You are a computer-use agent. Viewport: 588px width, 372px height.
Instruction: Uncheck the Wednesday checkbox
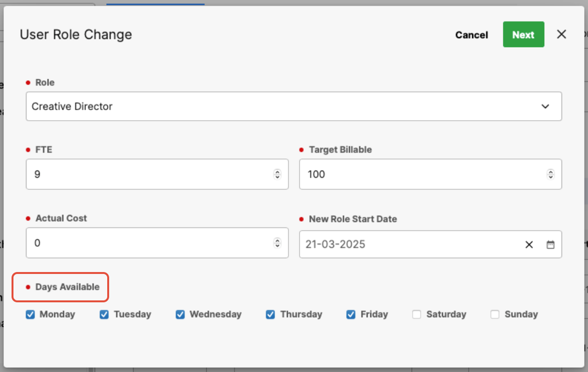[180, 314]
